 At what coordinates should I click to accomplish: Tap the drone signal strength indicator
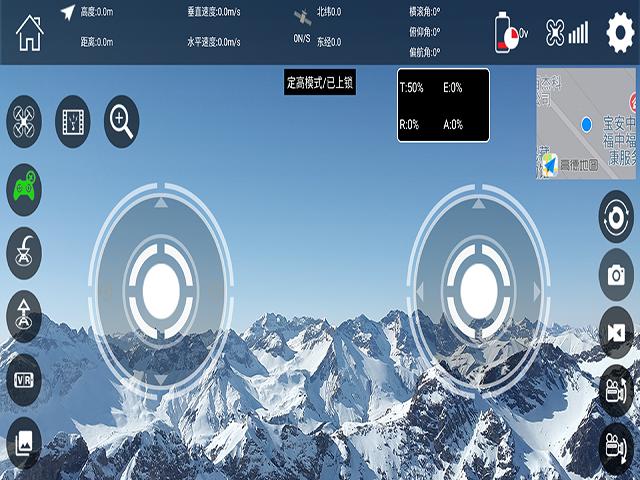pyautogui.click(x=567, y=34)
